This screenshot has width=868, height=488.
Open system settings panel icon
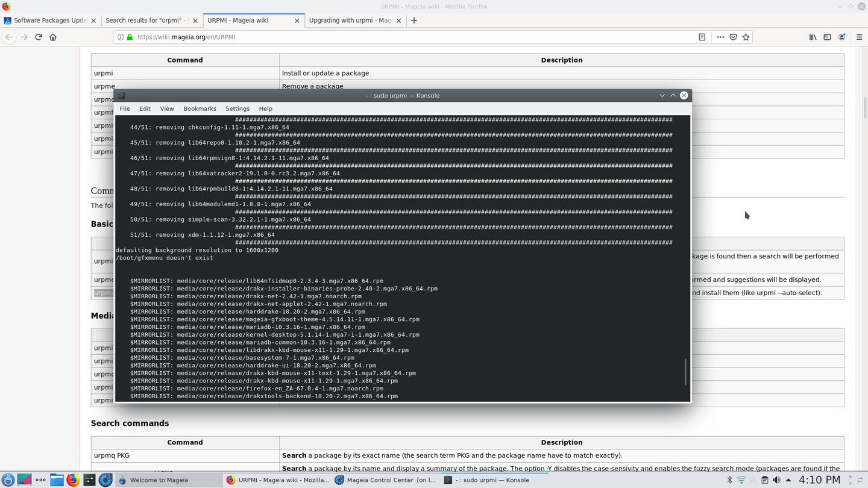89,480
